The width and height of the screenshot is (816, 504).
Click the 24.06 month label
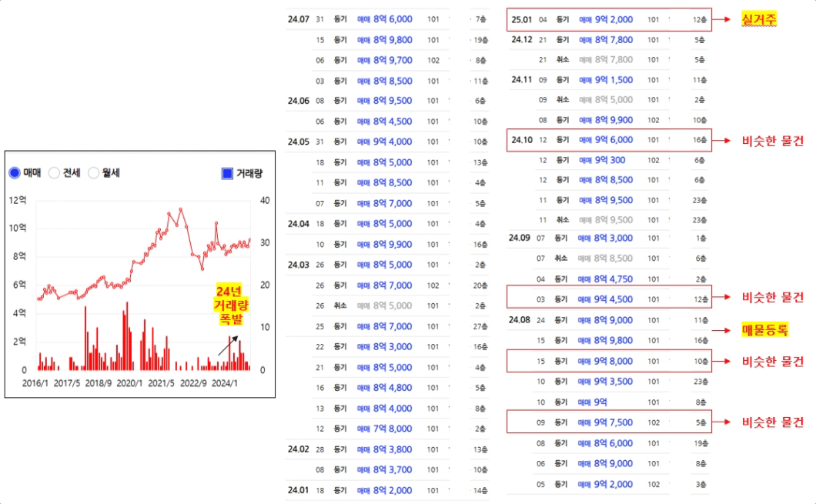(x=298, y=101)
